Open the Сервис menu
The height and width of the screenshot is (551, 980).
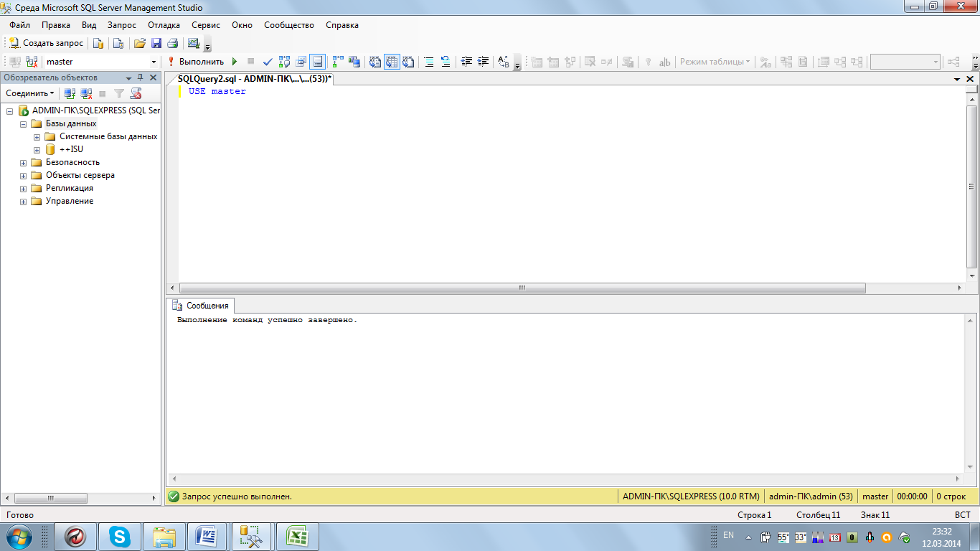click(206, 25)
